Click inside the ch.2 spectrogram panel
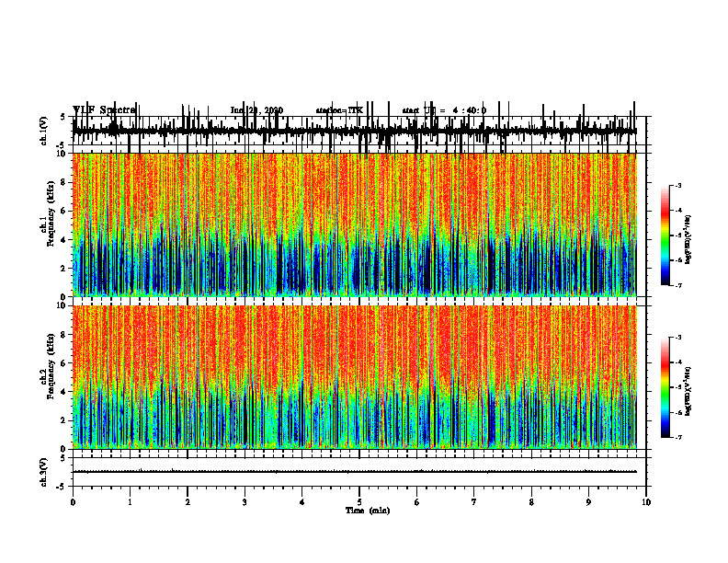728x563 pixels. [354, 377]
